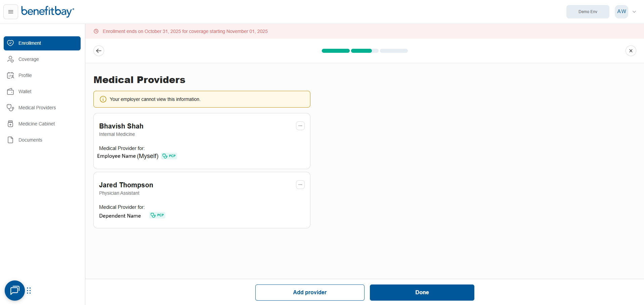
Task: Click the PCP badge for Dependent Name
Action: 157,215
